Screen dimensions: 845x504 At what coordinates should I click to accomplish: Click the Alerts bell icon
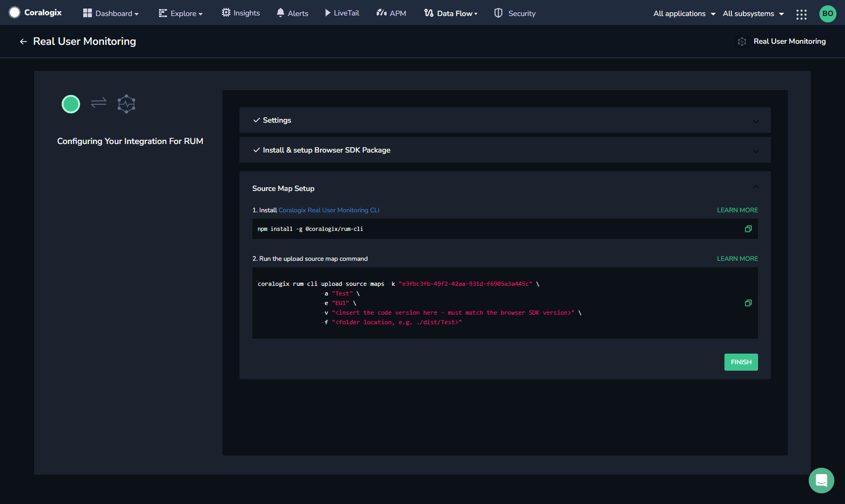(281, 12)
